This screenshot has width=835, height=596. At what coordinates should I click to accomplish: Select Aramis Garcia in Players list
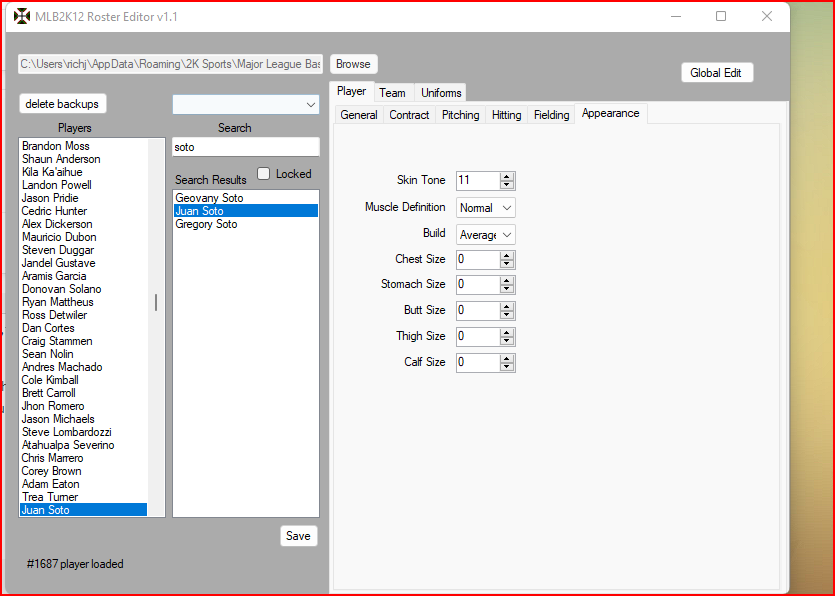point(84,276)
